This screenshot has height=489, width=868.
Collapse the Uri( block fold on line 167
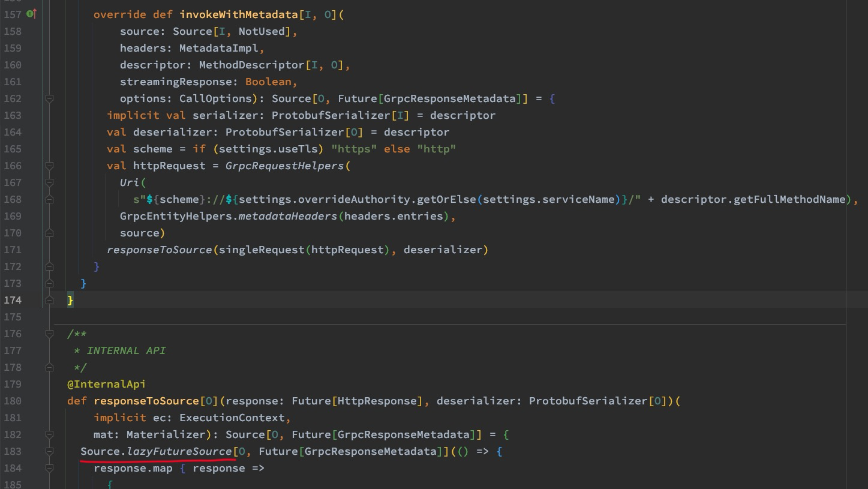pos(50,182)
